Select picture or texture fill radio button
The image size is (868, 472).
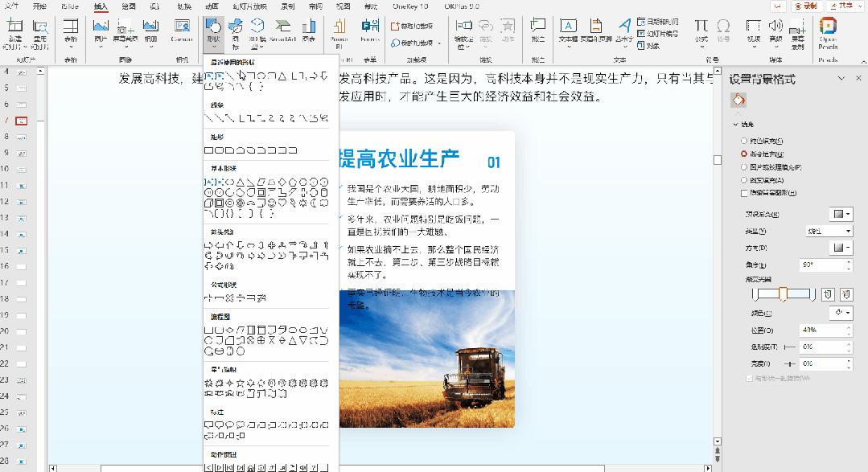744,166
